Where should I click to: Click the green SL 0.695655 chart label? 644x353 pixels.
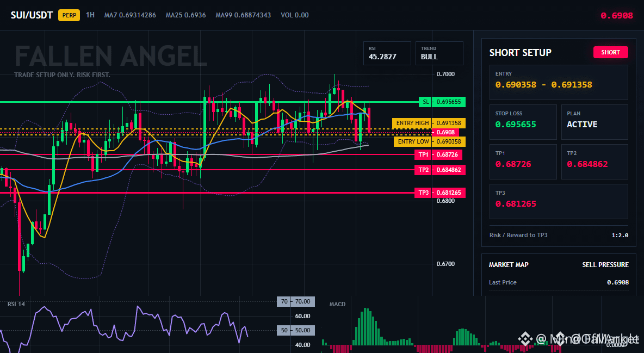pos(442,102)
